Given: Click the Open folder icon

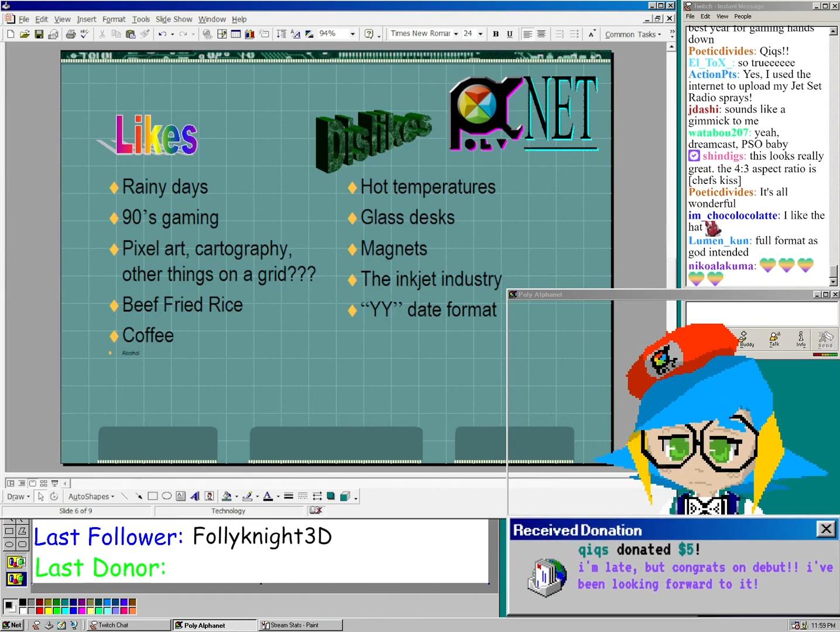Looking at the screenshot, I should click(25, 34).
